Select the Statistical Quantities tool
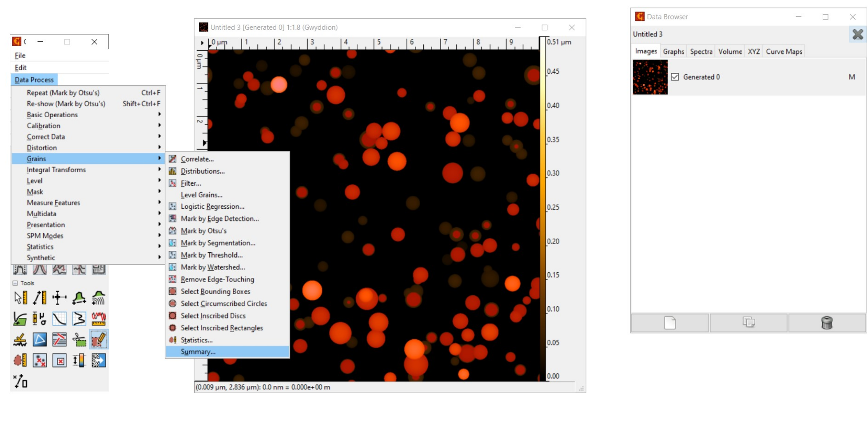This screenshot has height=421, width=868. coord(40,318)
